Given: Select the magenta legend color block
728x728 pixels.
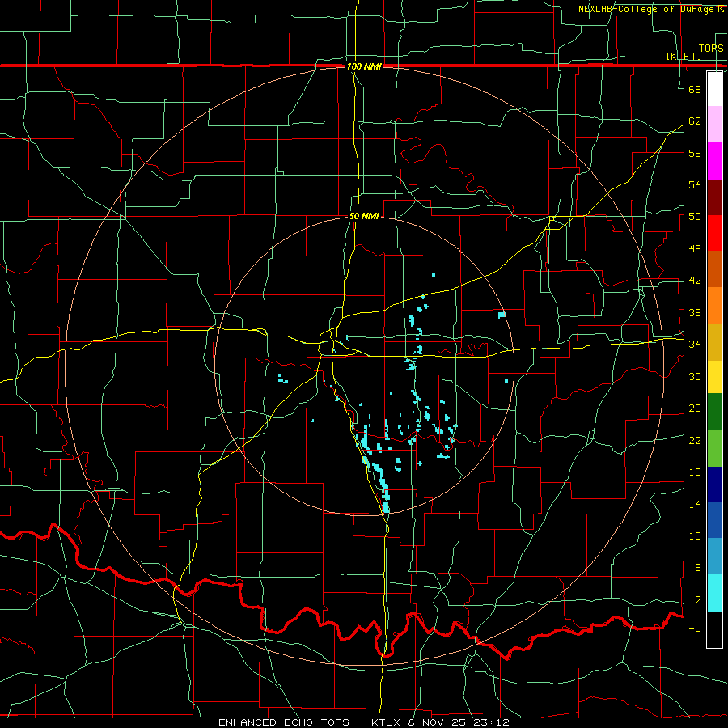Looking at the screenshot, I should pyautogui.click(x=714, y=161).
